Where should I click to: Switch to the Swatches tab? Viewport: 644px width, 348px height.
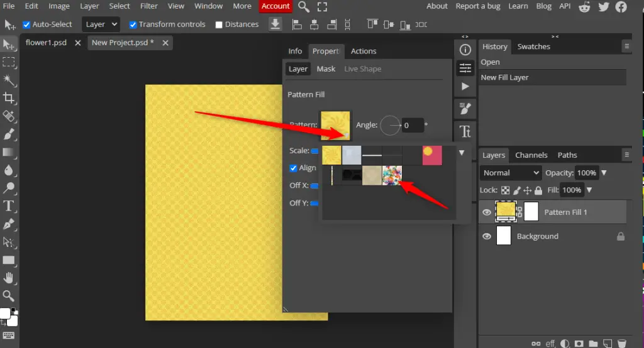coord(533,46)
